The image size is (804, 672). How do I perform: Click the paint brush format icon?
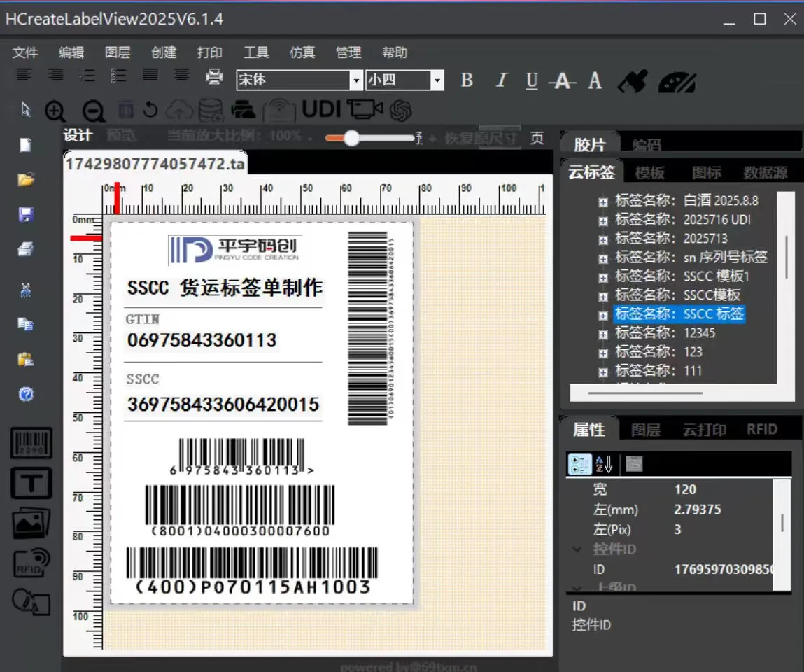(633, 81)
